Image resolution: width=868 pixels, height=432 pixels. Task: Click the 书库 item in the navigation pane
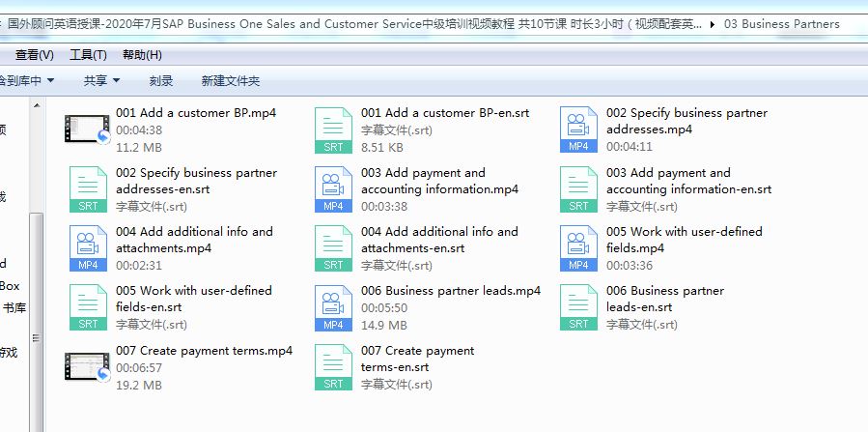(14, 308)
